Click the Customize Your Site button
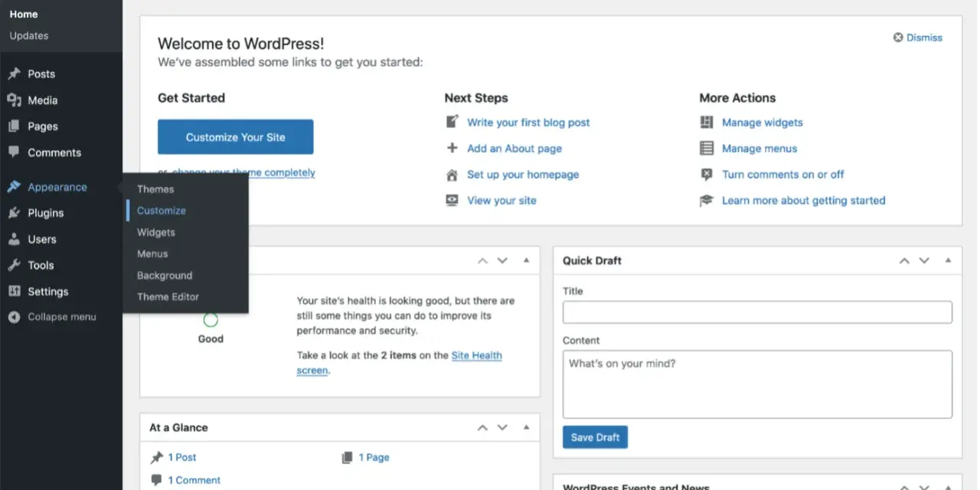 coord(236,137)
